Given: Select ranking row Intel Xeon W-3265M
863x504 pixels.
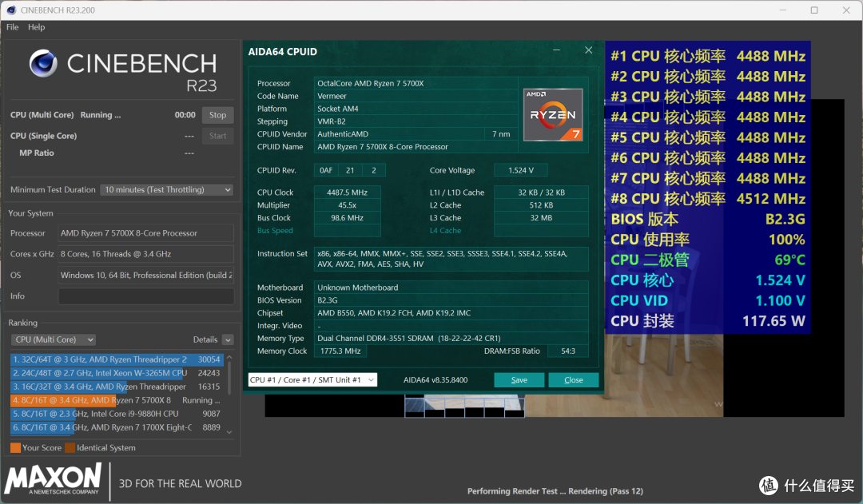Looking at the screenshot, I should [x=117, y=373].
